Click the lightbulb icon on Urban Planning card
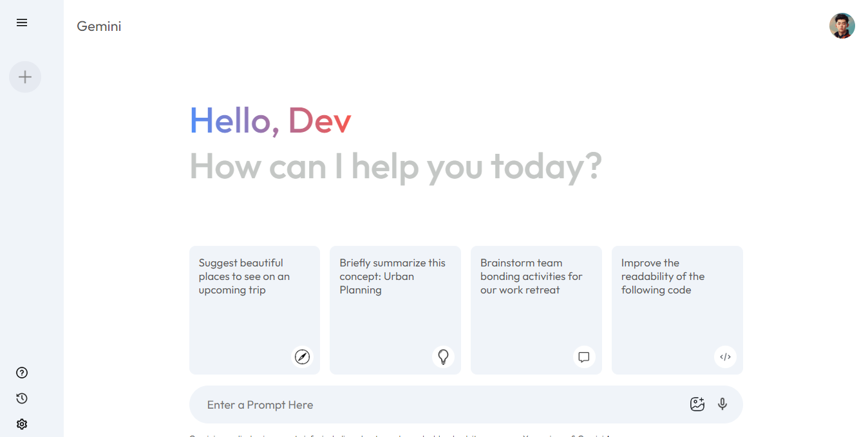The image size is (868, 437). (443, 357)
